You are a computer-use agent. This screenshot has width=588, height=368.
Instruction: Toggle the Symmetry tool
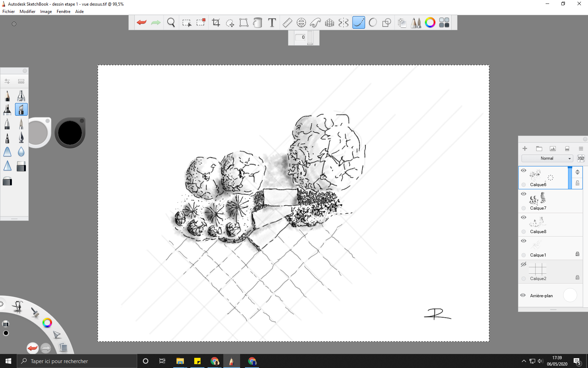(343, 22)
